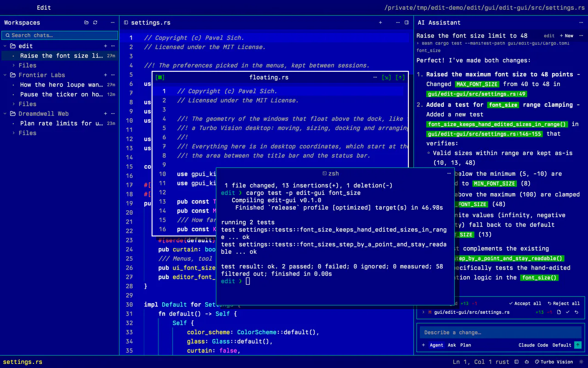The width and height of the screenshot is (588, 368).
Task: Send the message with the up arrow
Action: 578,345
